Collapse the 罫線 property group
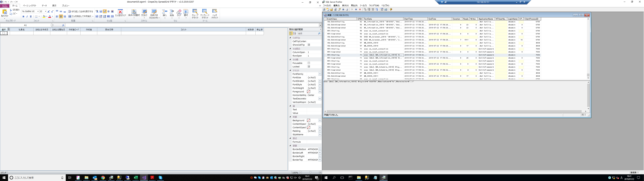The image size is (644, 181). pyautogui.click(x=290, y=145)
